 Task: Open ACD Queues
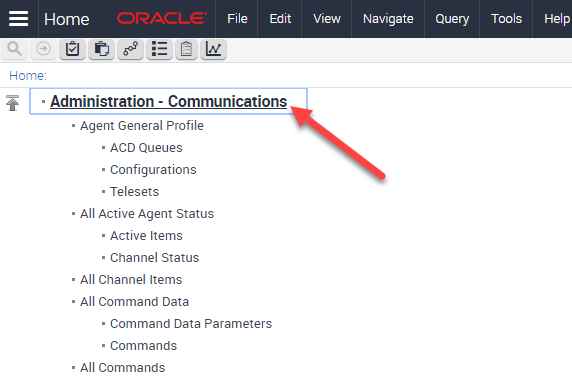(146, 148)
